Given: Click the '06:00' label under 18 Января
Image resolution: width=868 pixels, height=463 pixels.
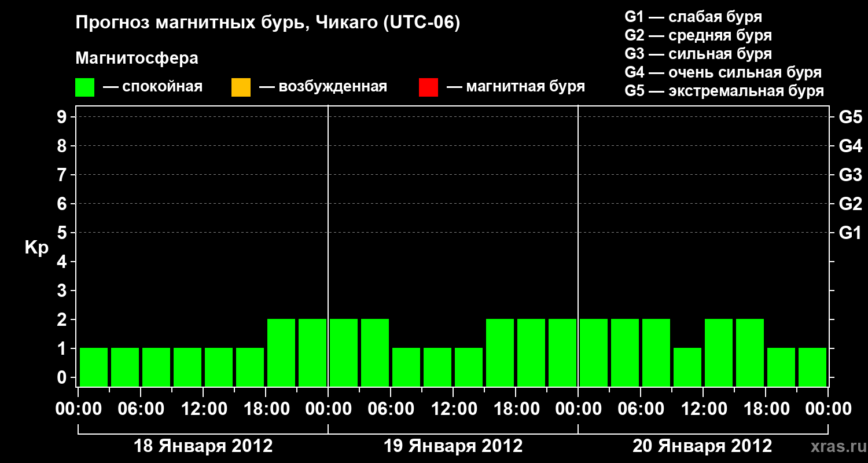Looking at the screenshot, I should [x=141, y=409].
